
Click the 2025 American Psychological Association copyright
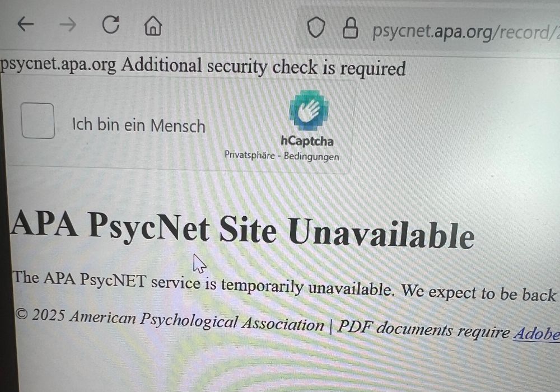pyautogui.click(x=170, y=319)
